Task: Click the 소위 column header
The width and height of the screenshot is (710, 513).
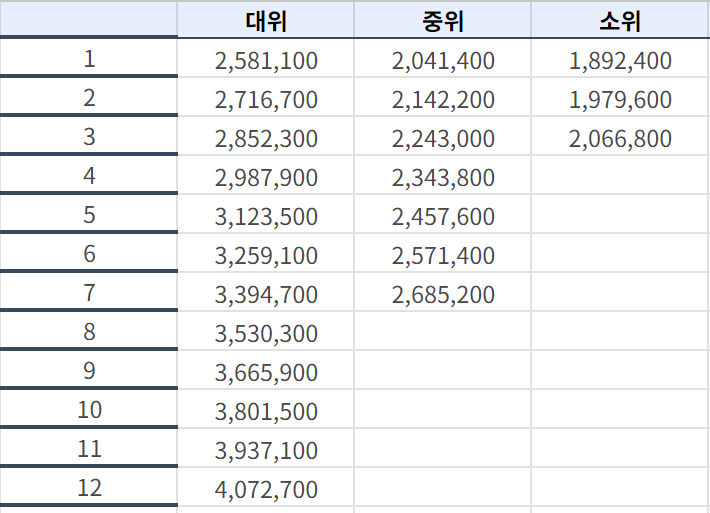Action: tap(620, 20)
